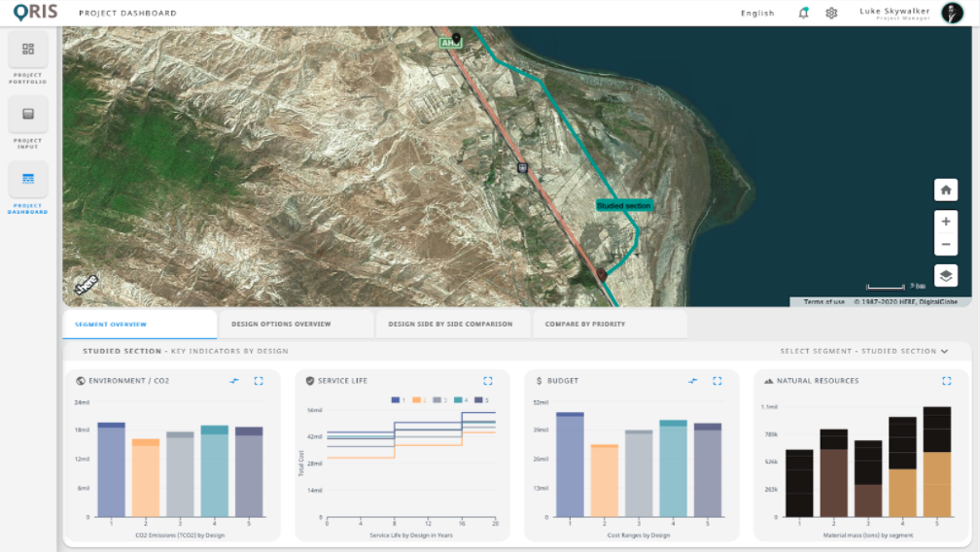The image size is (980, 552).
Task: Expand the Select Segment dropdown
Action: click(x=864, y=351)
